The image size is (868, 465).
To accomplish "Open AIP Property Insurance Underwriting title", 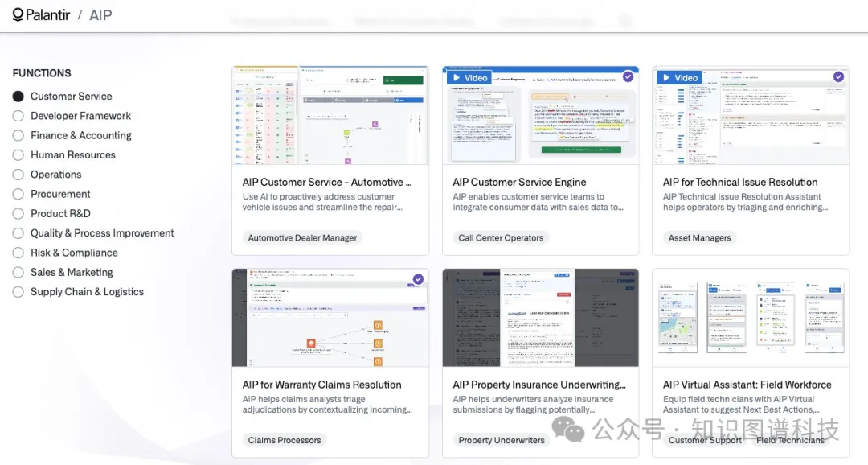I will pyautogui.click(x=539, y=385).
